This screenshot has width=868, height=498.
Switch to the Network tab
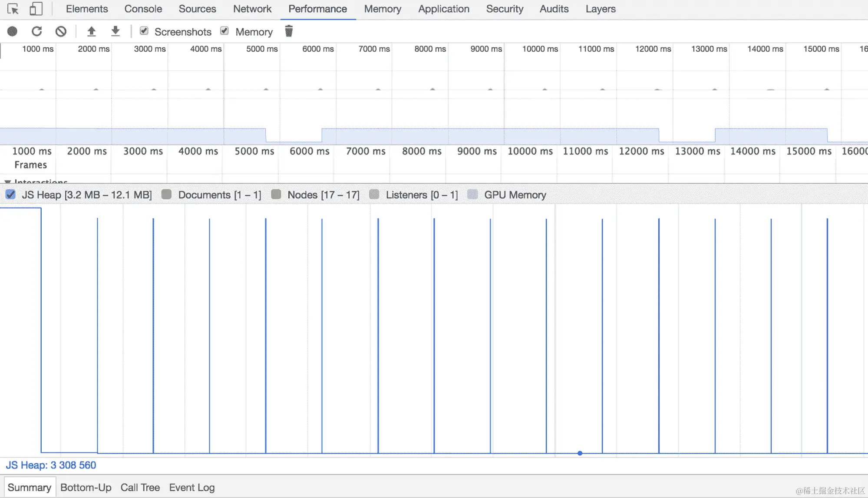pos(252,9)
